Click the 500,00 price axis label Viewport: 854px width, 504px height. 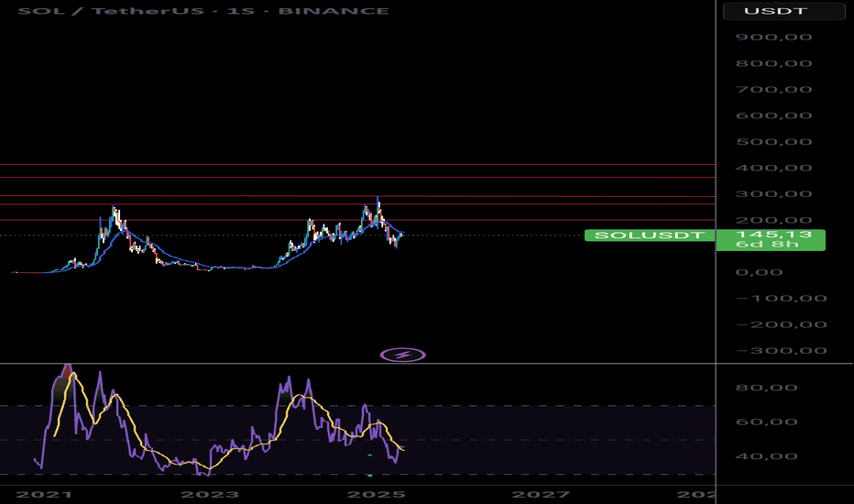click(x=773, y=142)
